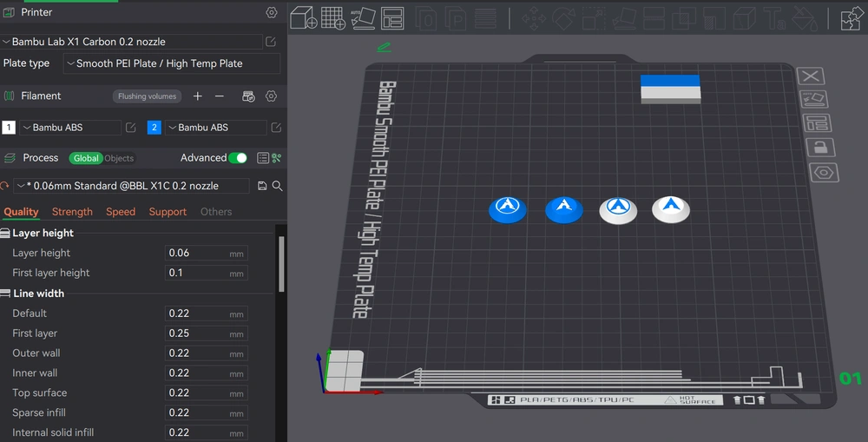Open the Assembly view puzzle icon
868x442 pixels.
click(x=850, y=18)
